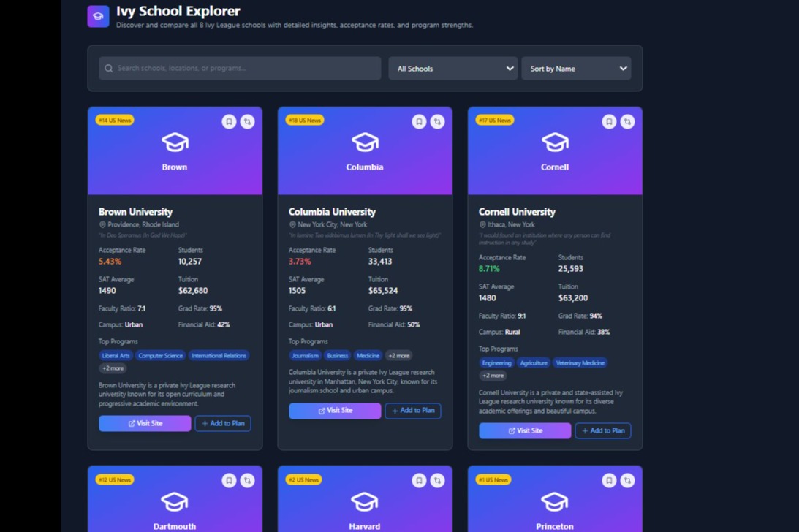Expand +2 more programs on Columbia card
This screenshot has height=532, width=799.
[399, 356]
